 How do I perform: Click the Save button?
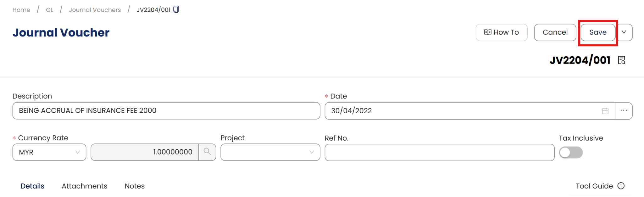(598, 32)
